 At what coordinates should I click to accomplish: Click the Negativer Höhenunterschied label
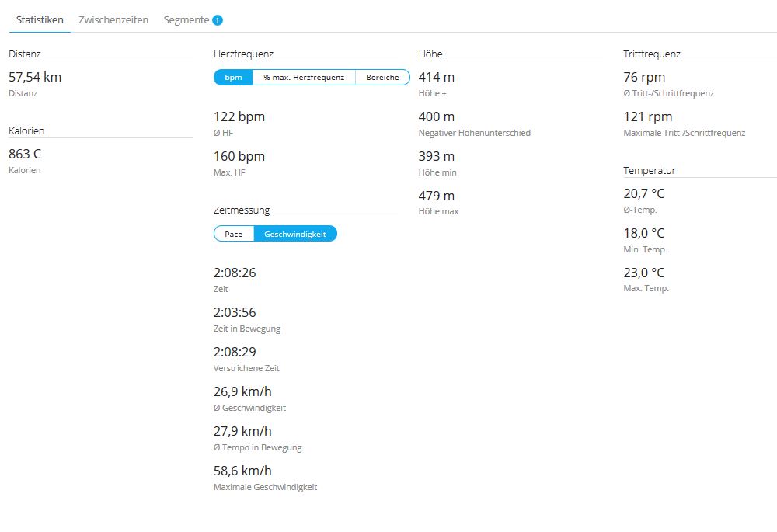[474, 133]
